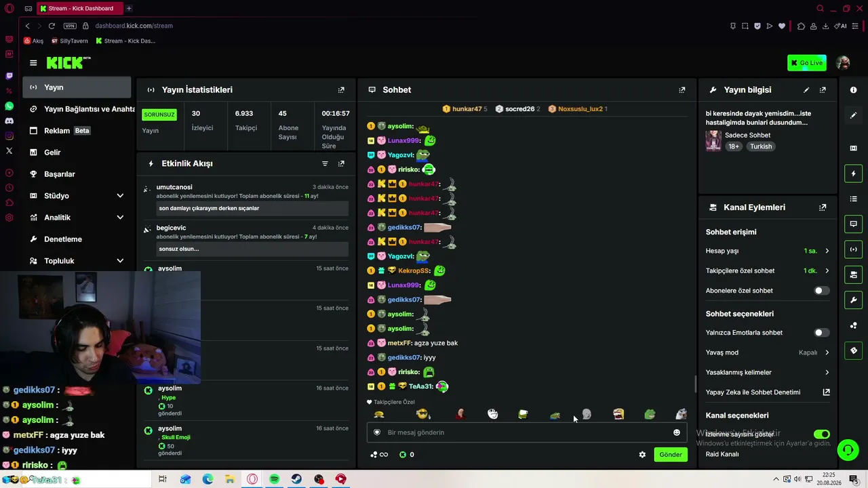
Task: Open WhatsApp in the Opera sidebar
Action: tap(9, 106)
